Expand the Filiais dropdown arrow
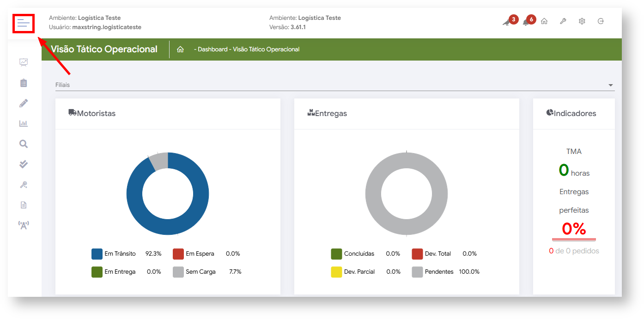 point(610,86)
